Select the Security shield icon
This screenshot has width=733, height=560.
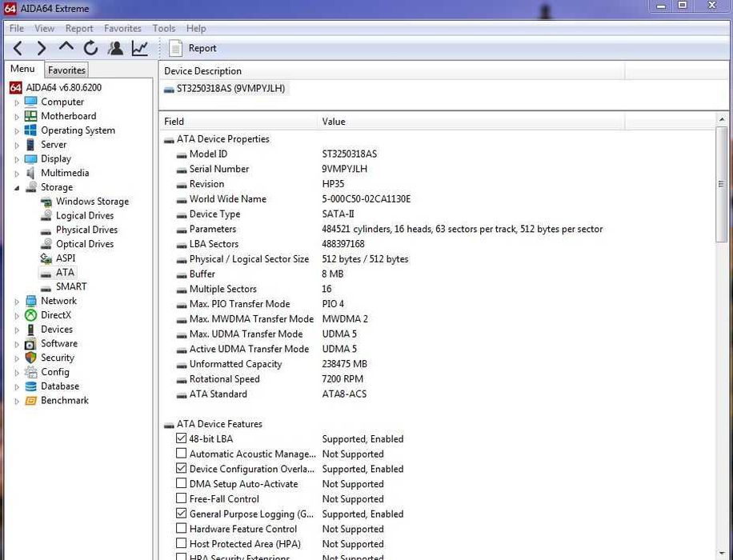31,358
